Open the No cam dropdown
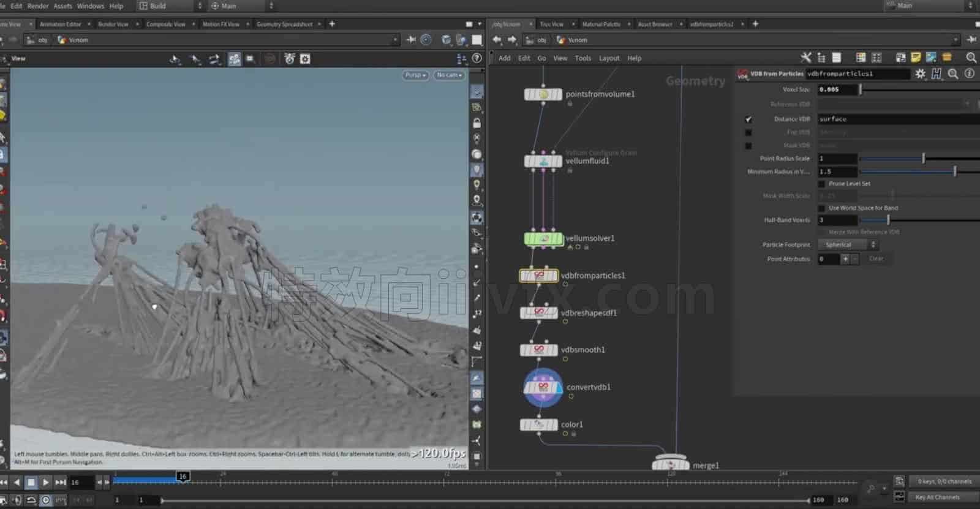980x509 pixels. point(449,75)
